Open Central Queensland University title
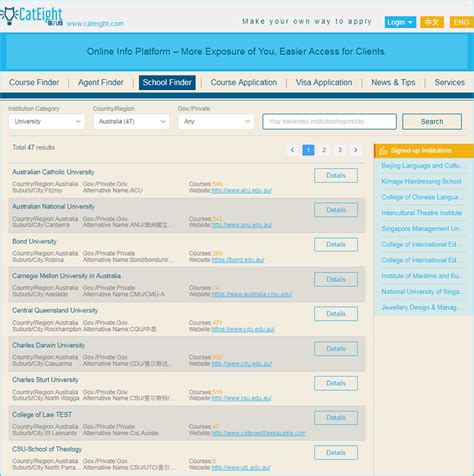 pos(55,310)
